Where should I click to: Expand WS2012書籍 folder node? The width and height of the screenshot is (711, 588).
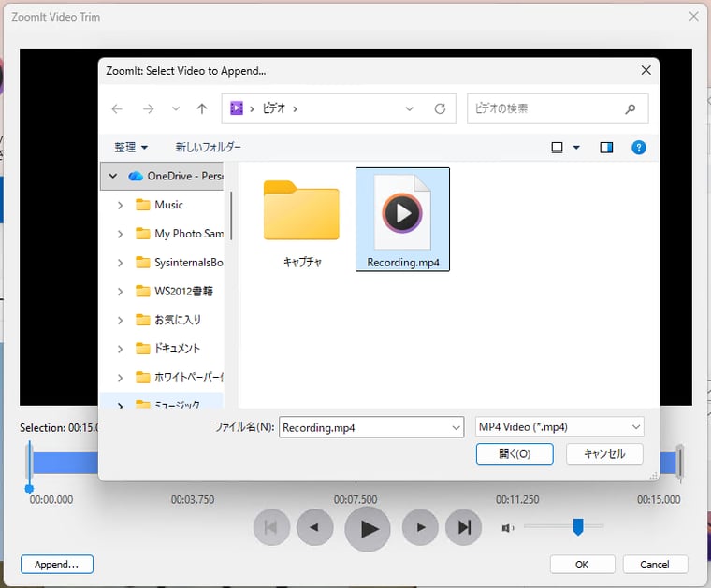click(120, 292)
